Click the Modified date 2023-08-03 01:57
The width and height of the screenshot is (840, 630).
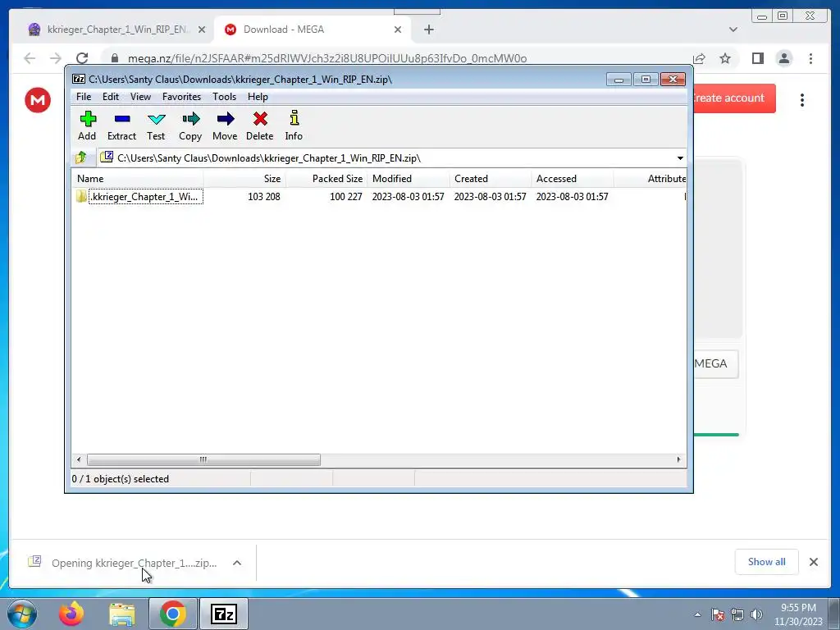pyautogui.click(x=409, y=197)
